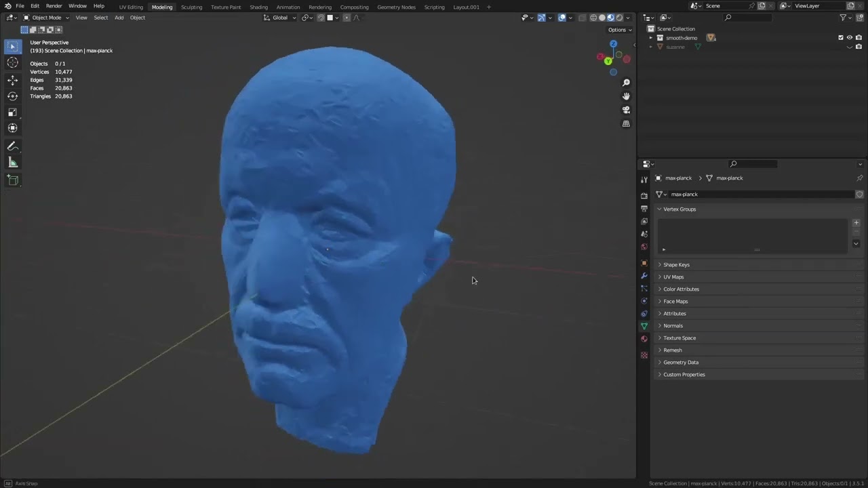The image size is (868, 488).
Task: Toggle X-ray display
Action: pos(582,18)
